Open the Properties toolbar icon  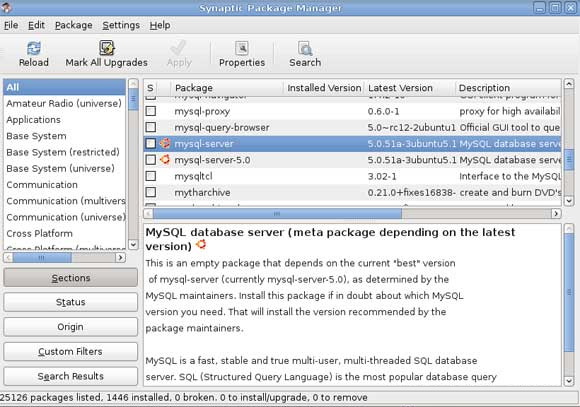pyautogui.click(x=242, y=48)
